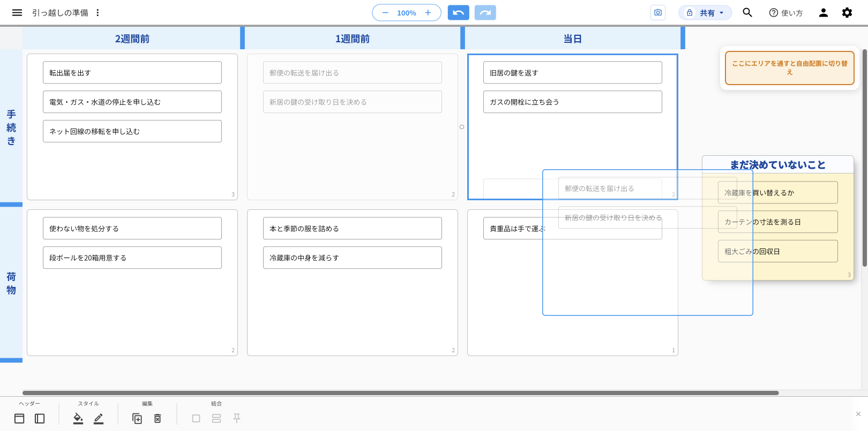
Task: Open the account profile icon
Action: (x=824, y=13)
